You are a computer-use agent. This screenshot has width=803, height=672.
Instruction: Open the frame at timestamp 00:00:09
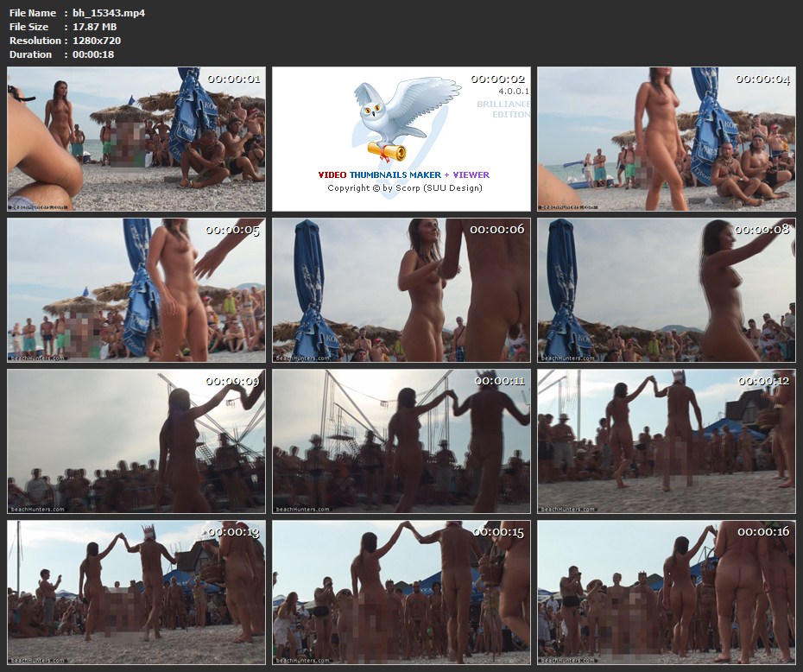[x=136, y=441]
